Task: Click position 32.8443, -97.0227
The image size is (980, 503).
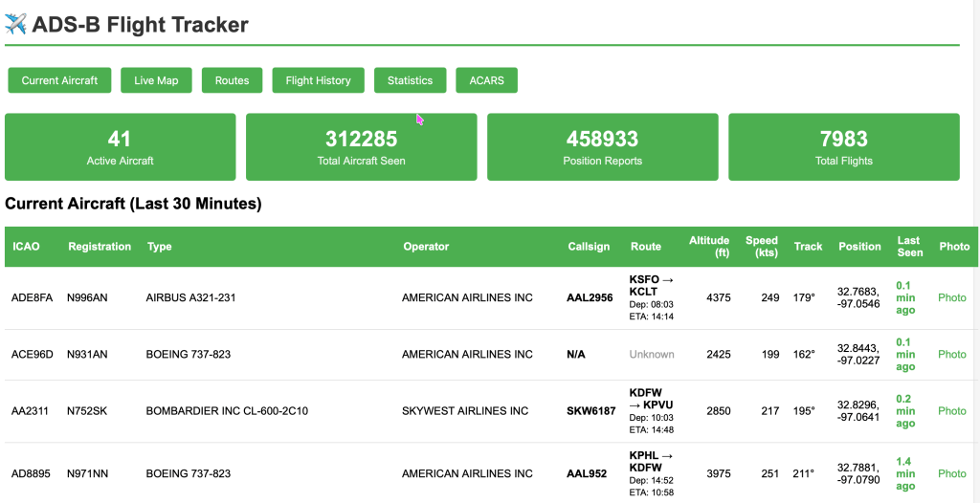Action: 858,354
